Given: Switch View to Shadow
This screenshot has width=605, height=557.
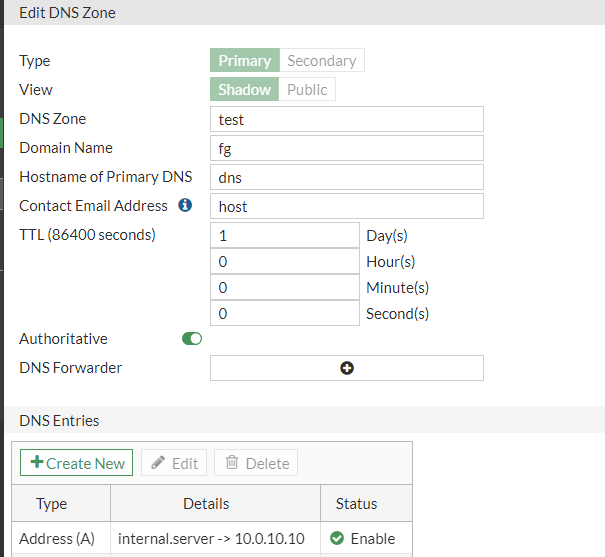Looking at the screenshot, I should [245, 90].
